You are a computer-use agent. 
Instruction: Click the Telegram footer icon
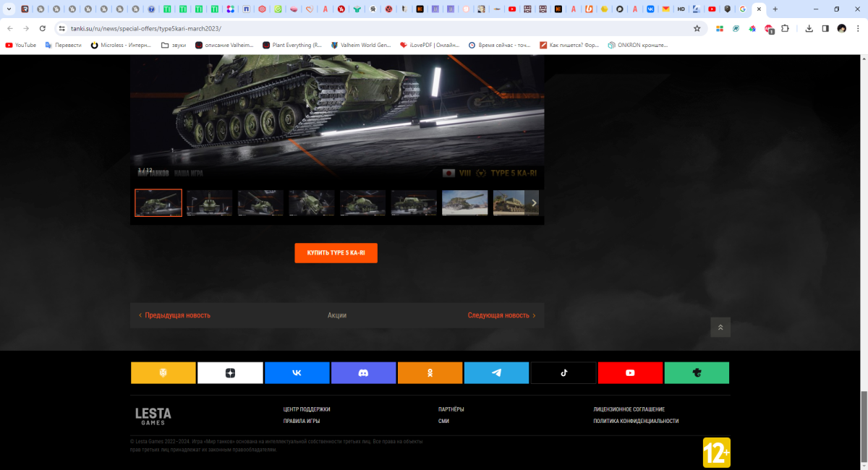tap(496, 373)
